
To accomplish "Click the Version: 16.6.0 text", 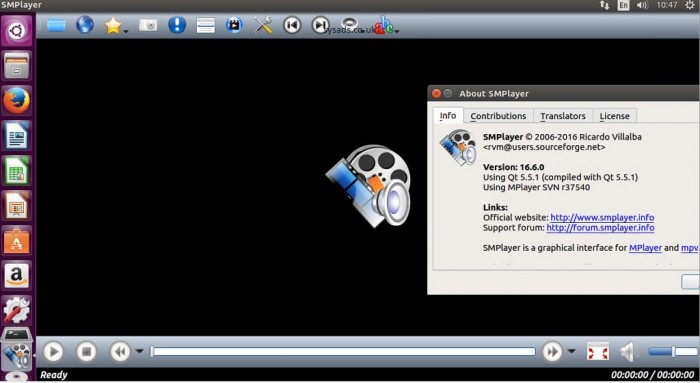I will pos(513,167).
